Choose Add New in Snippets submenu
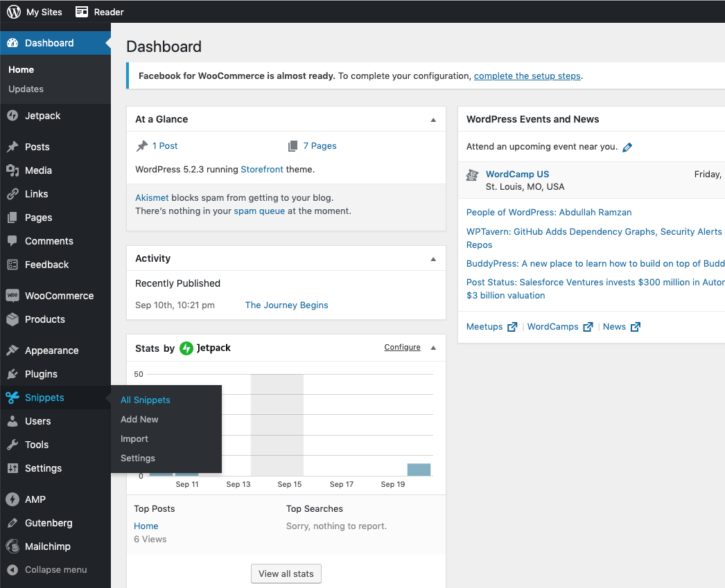The image size is (725, 588). pos(139,420)
